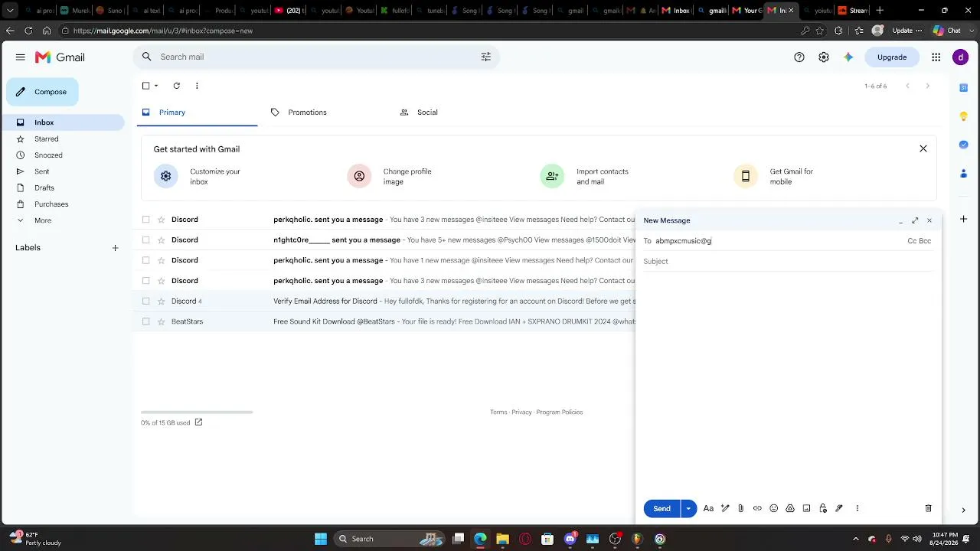Open more send options arrow next to Send
The height and width of the screenshot is (551, 980).
(688, 508)
